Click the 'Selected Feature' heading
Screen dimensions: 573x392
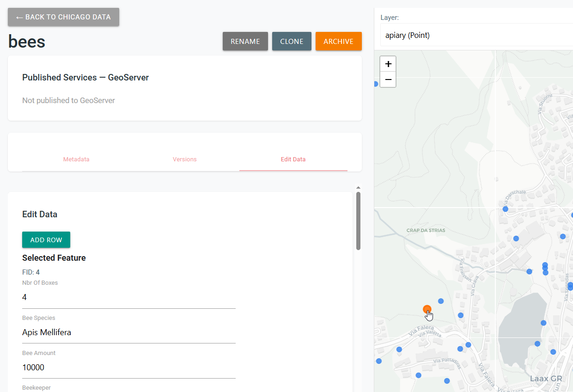tap(54, 258)
